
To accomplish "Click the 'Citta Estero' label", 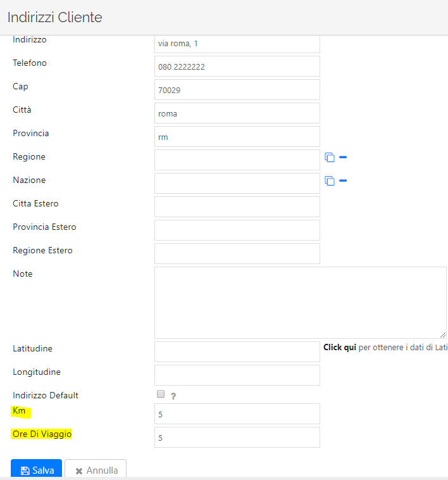I will coord(35,203).
